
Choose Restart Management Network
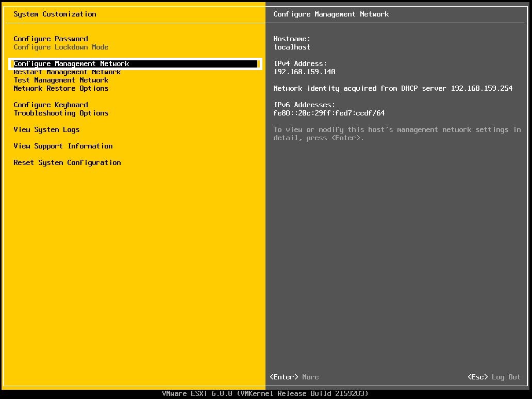pos(67,72)
